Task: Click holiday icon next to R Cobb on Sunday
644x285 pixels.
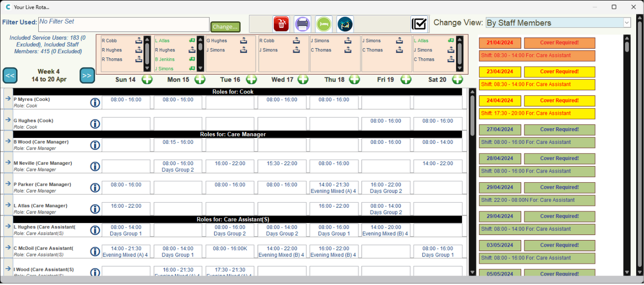Action: pyautogui.click(x=139, y=41)
